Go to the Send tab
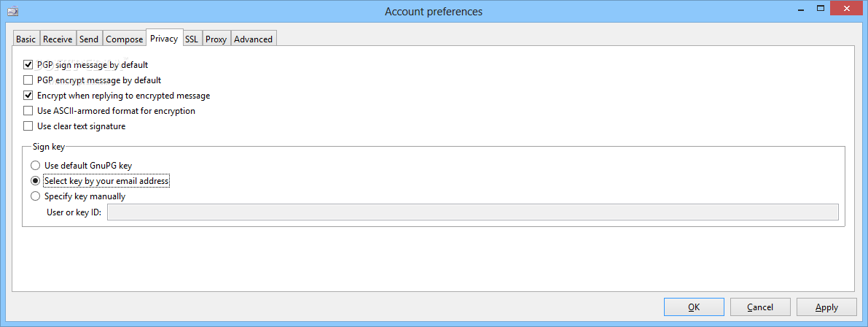Screen dimensions: 868x327 coord(89,39)
